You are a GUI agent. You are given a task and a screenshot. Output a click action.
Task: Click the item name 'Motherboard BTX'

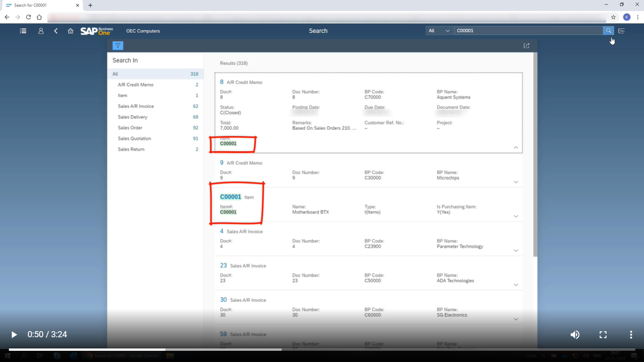[310, 212]
